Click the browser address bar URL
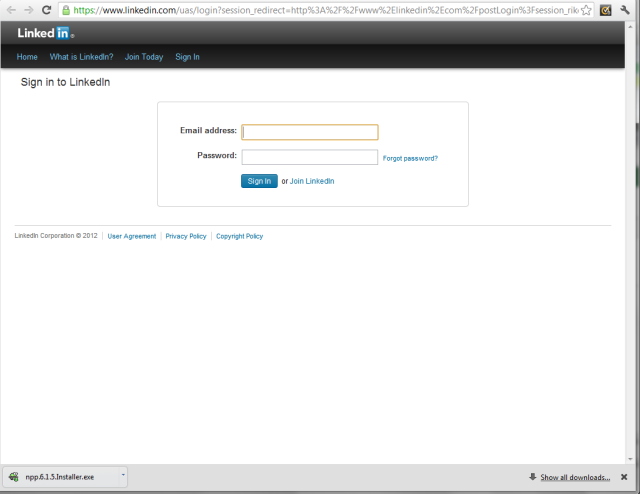Viewport: 640px width, 494px height. click(326, 10)
